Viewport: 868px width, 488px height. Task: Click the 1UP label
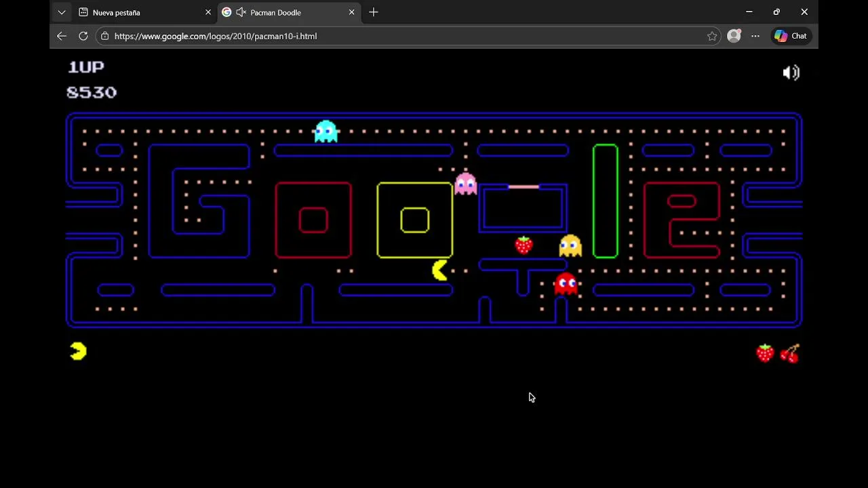click(86, 66)
